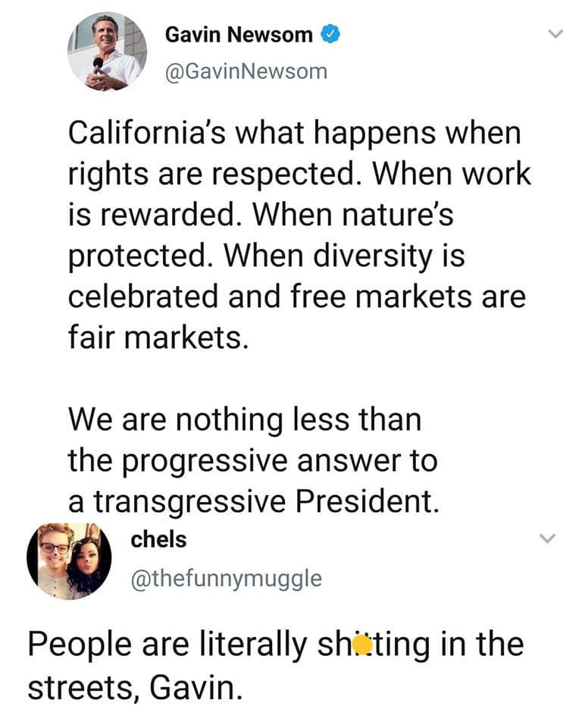The height and width of the screenshot is (728, 582).
Task: Open Gavin Newsom's profile picture
Action: pyautogui.click(x=107, y=52)
